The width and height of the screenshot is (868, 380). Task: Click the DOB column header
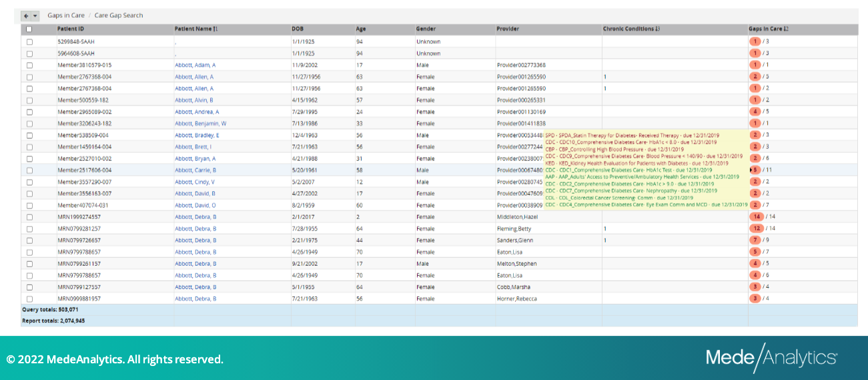[298, 29]
